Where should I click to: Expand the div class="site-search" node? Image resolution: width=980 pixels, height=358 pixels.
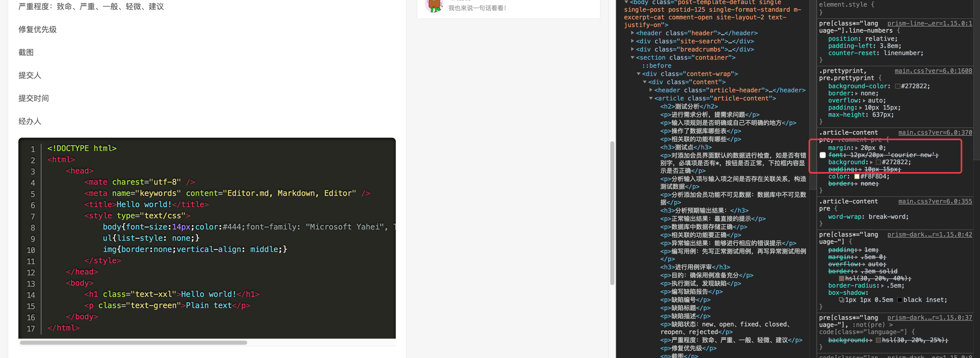[633, 41]
